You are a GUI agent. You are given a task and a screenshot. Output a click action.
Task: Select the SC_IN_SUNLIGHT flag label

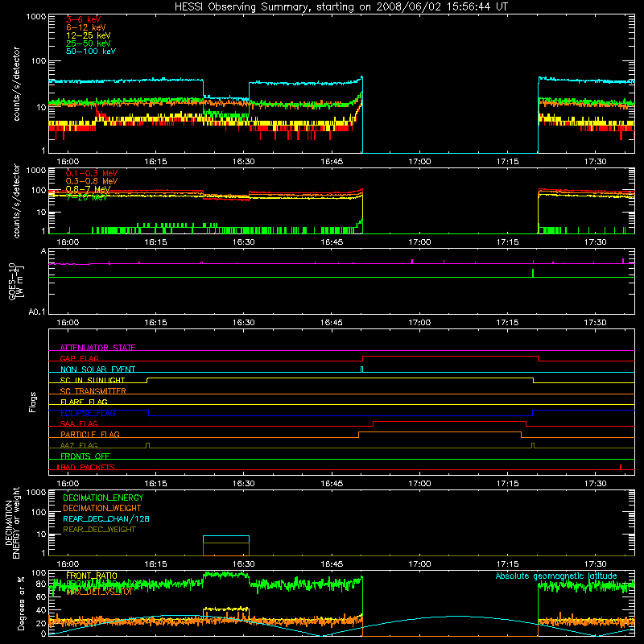tap(93, 380)
